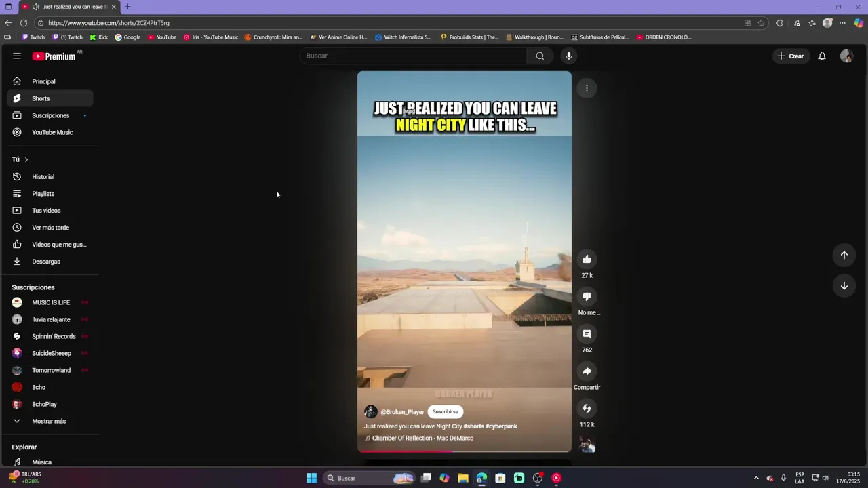Open Tus videos in the sidebar
Viewport: 868px width, 488px height.
pos(50,211)
